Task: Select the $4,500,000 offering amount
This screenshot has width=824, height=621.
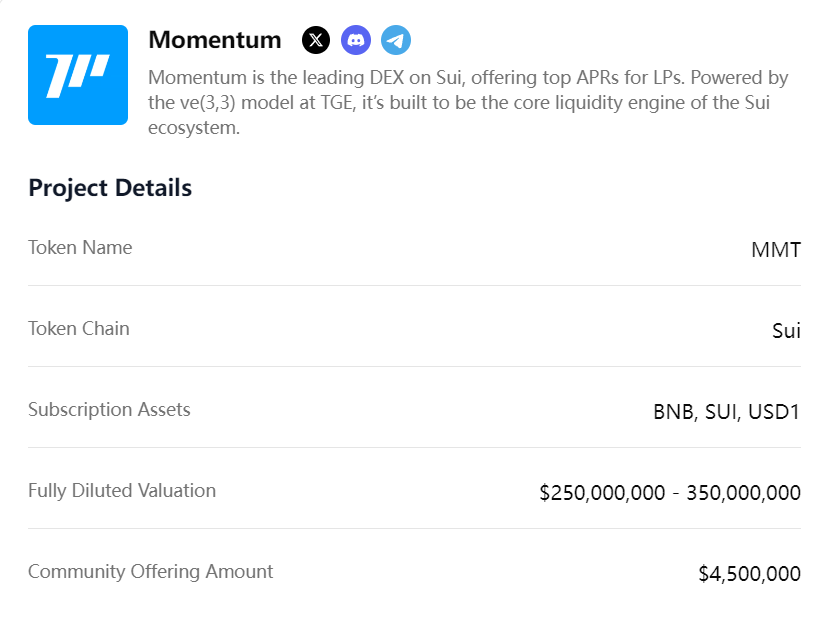Action: [x=749, y=574]
